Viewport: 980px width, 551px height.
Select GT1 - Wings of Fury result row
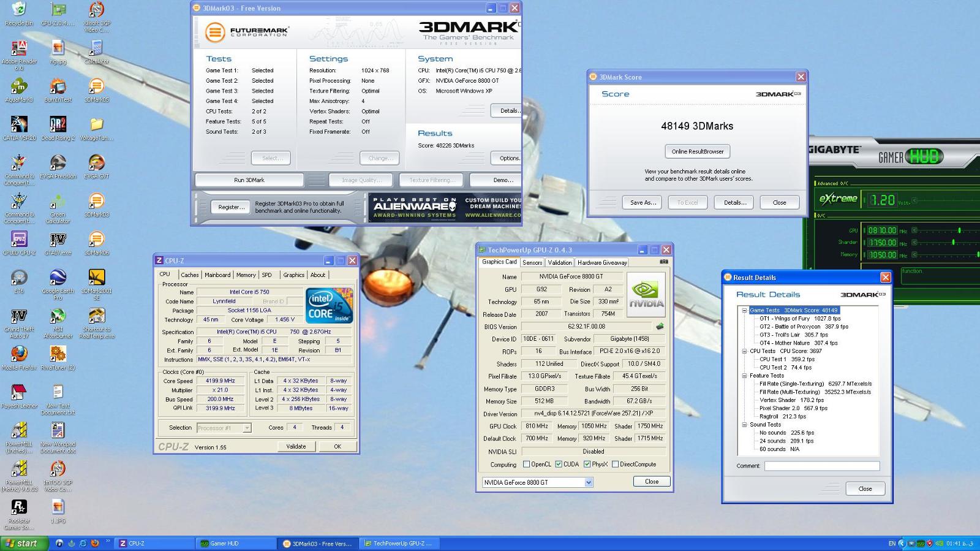pyautogui.click(x=800, y=319)
